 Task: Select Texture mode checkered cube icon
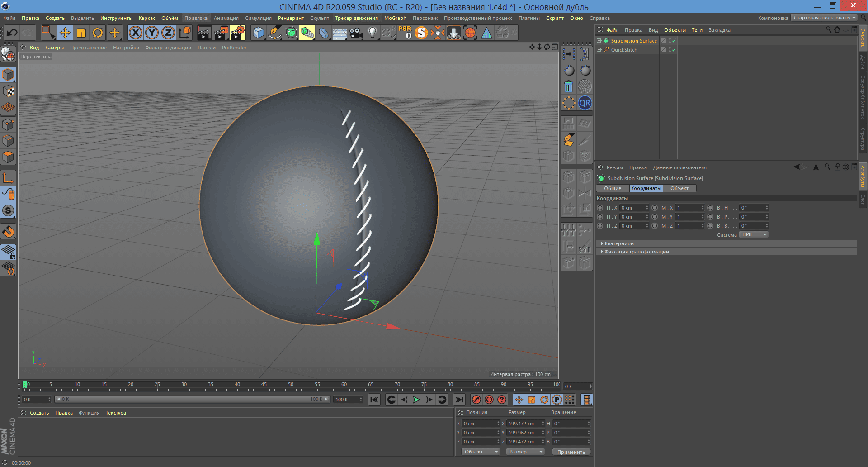(x=8, y=91)
